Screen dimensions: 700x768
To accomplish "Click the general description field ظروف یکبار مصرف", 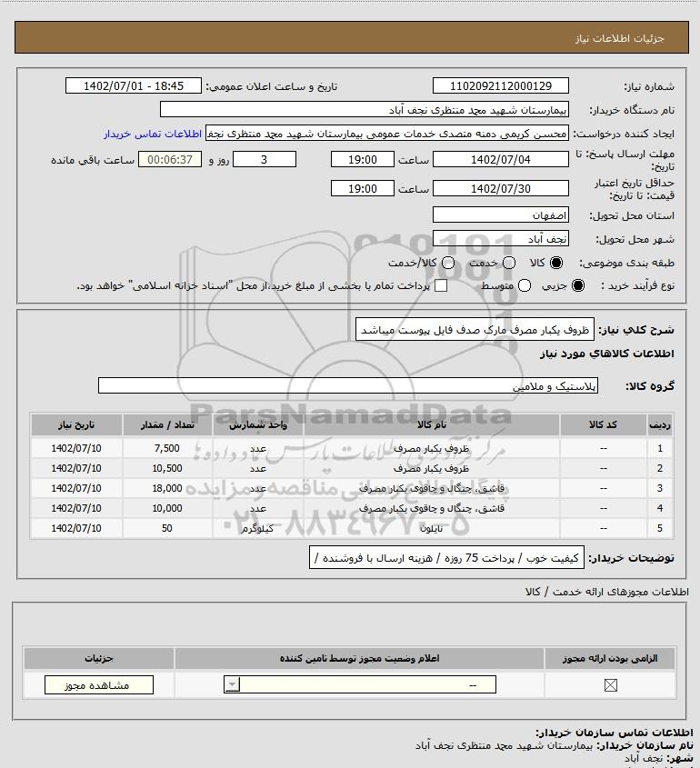I will pyautogui.click(x=475, y=330).
